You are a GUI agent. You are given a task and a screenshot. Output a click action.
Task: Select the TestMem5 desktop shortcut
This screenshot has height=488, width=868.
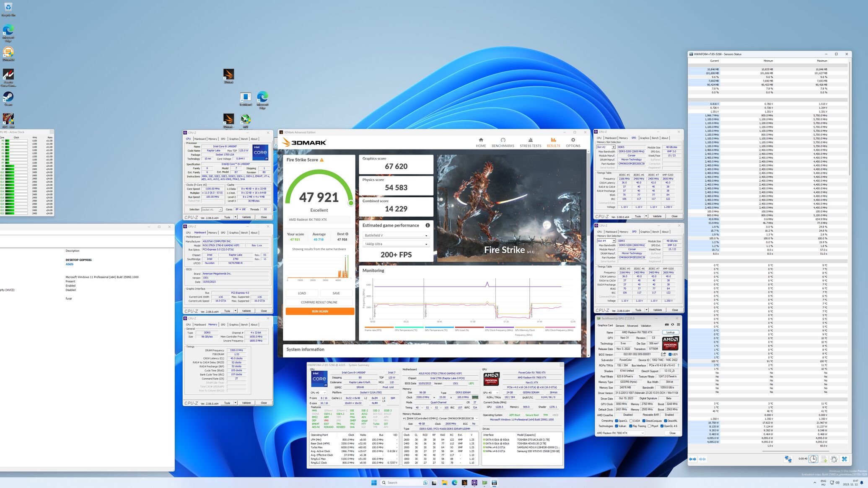(246, 99)
